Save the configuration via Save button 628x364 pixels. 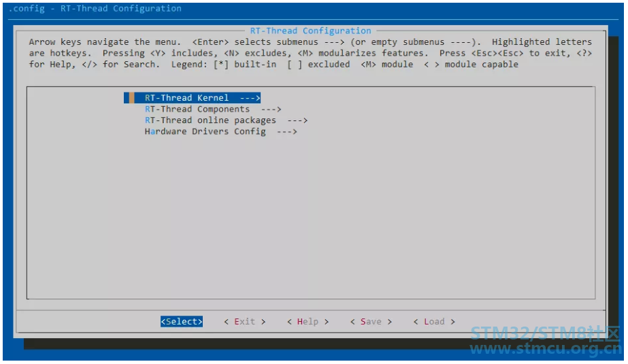(371, 322)
